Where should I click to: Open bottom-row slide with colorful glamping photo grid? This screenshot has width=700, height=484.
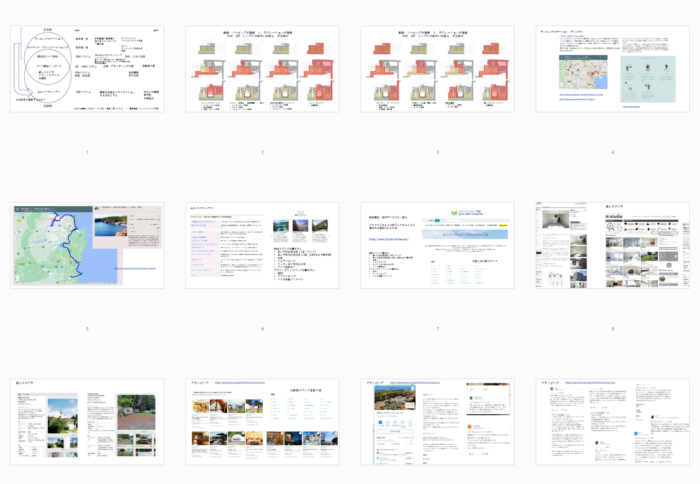click(262, 421)
